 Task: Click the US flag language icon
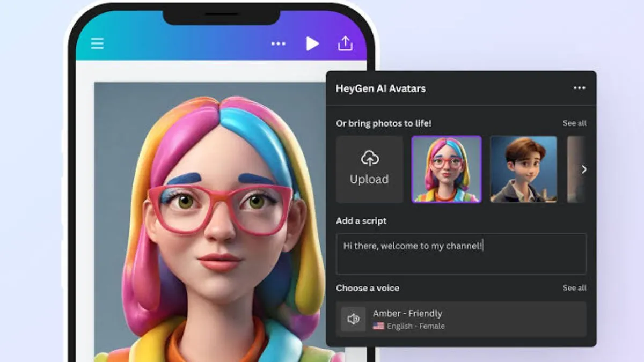coord(378,326)
